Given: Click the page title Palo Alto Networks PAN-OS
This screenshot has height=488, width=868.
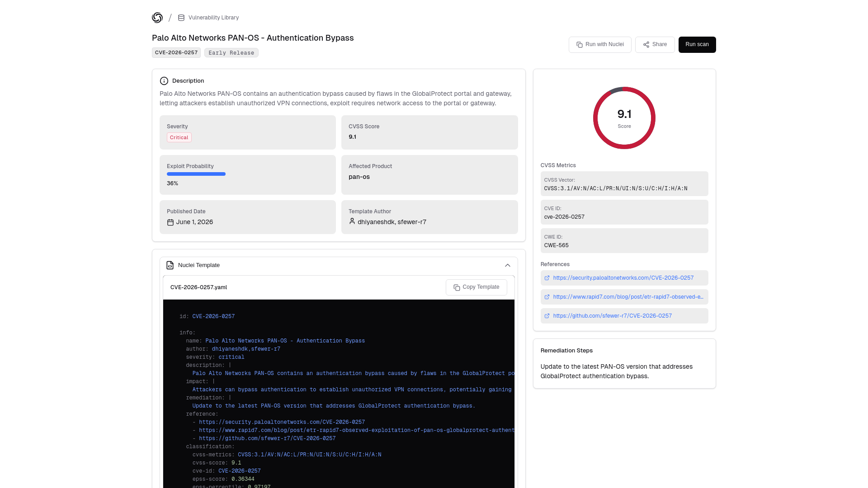Looking at the screenshot, I should click(253, 38).
